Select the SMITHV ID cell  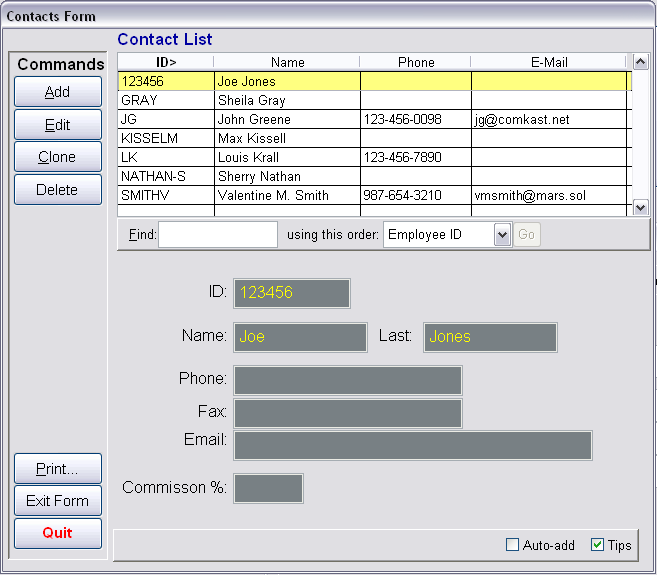click(x=166, y=195)
